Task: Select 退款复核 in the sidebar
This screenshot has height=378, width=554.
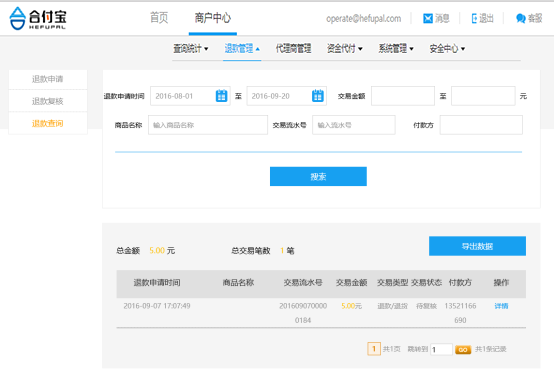Action: (48, 101)
